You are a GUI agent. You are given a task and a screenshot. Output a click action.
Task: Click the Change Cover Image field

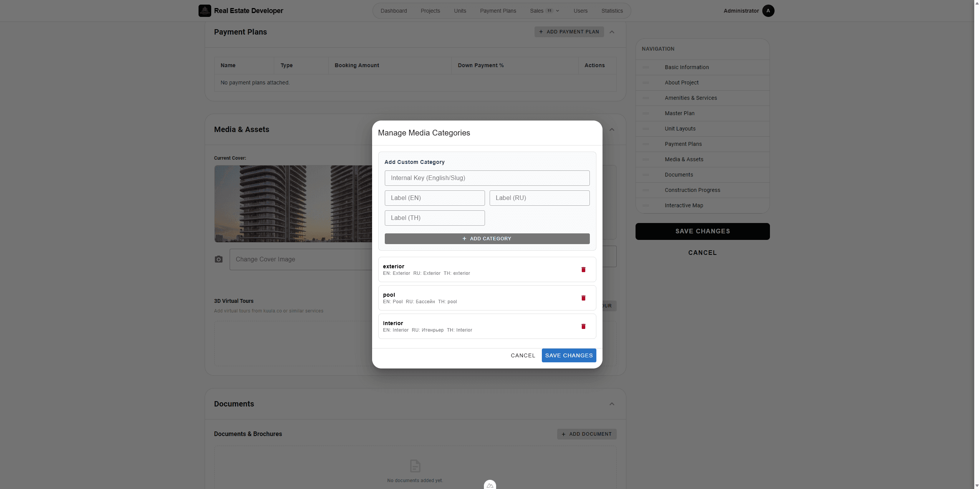(301, 259)
